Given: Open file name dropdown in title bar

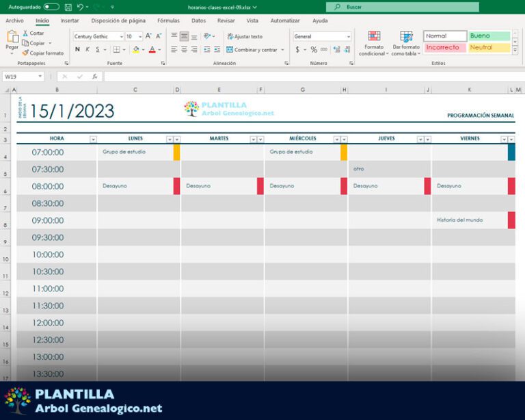Looking at the screenshot, I should click(x=255, y=7).
